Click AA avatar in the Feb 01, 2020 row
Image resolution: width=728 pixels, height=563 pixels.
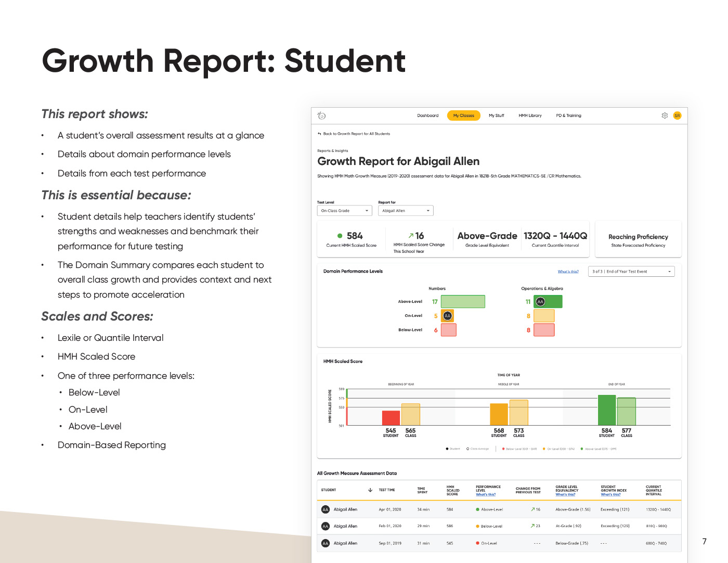click(x=326, y=526)
